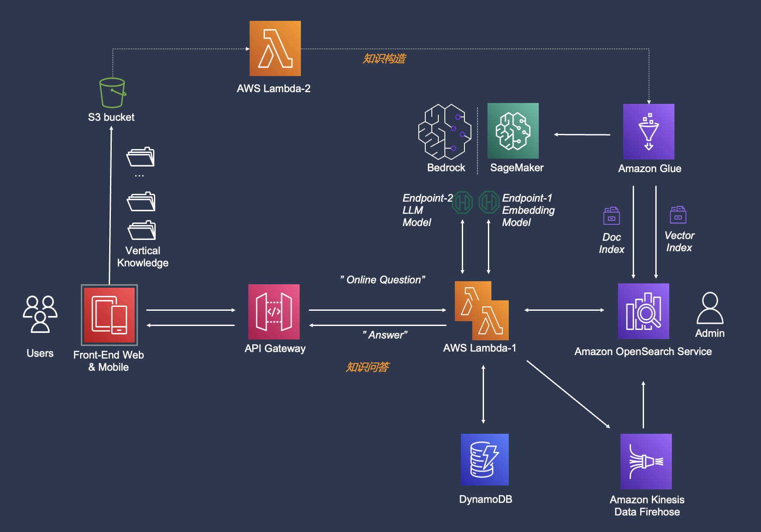
Task: Select the "API Gateway" label
Action: click(x=275, y=349)
